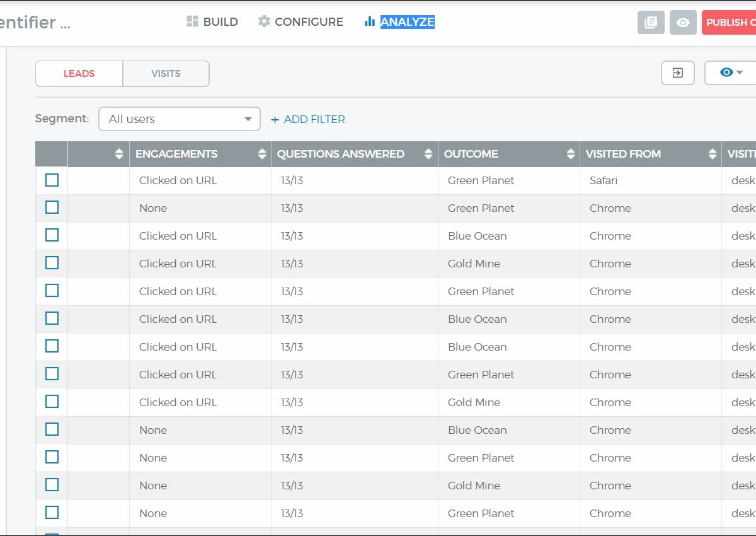The height and width of the screenshot is (536, 756).
Task: Click the document pages icon near Publish
Action: [x=651, y=22]
